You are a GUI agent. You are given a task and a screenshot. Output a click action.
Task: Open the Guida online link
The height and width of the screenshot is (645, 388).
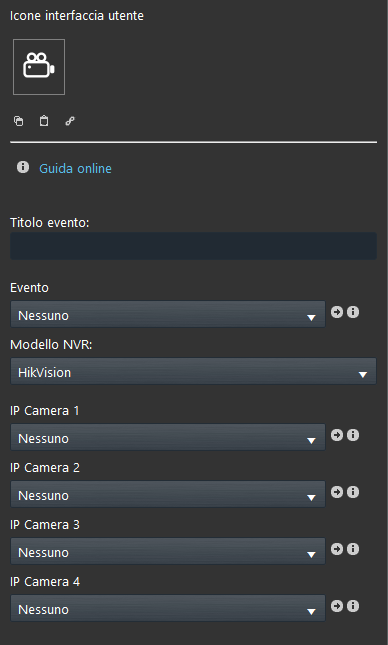pos(75,168)
